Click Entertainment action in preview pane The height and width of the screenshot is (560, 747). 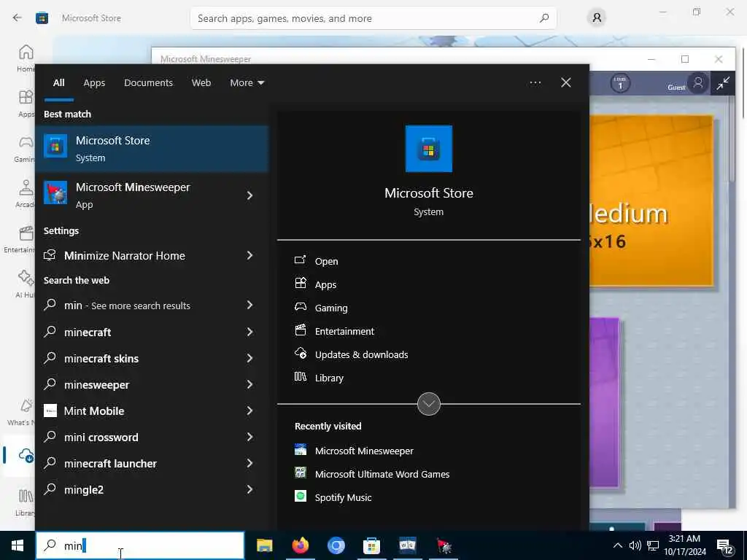(334, 331)
